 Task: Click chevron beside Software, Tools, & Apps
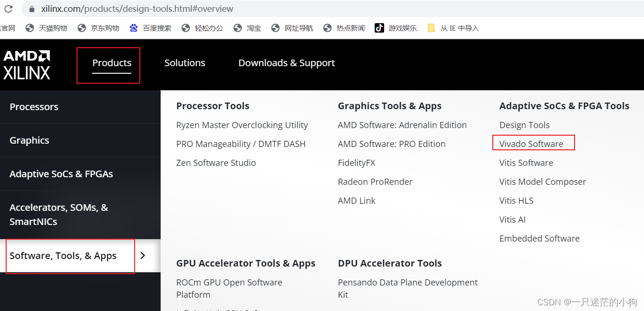tap(143, 256)
